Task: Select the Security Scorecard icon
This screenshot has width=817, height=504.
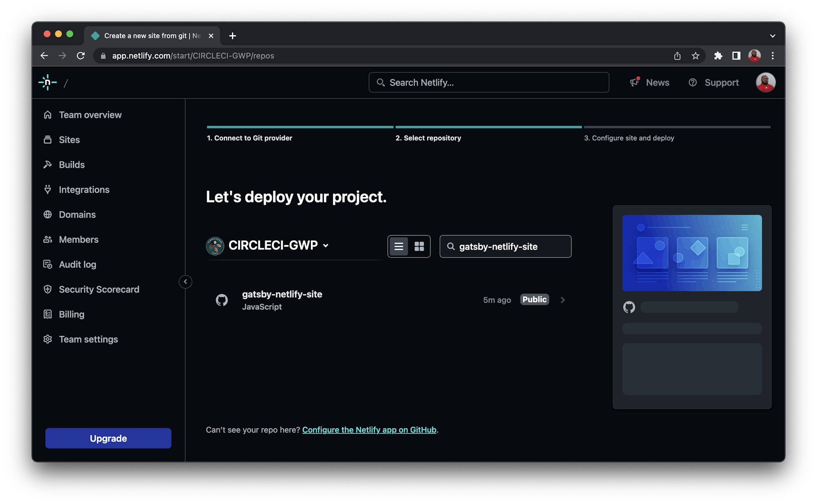Action: click(48, 289)
